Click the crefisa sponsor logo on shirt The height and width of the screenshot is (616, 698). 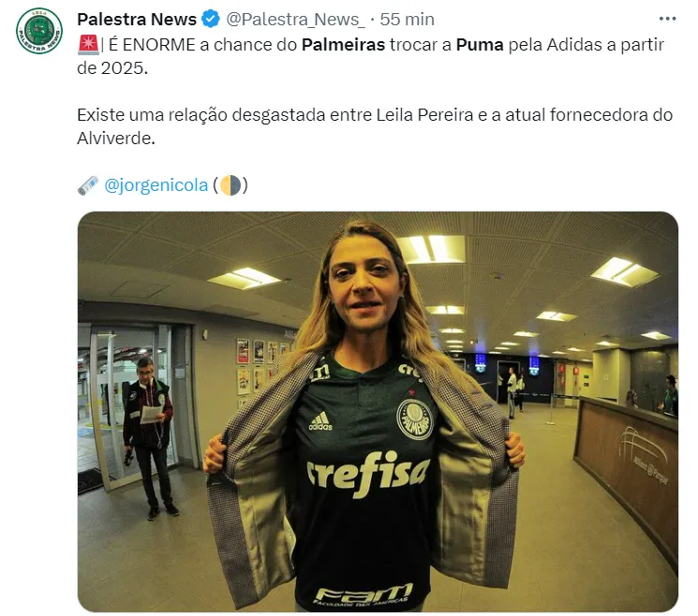(x=368, y=473)
